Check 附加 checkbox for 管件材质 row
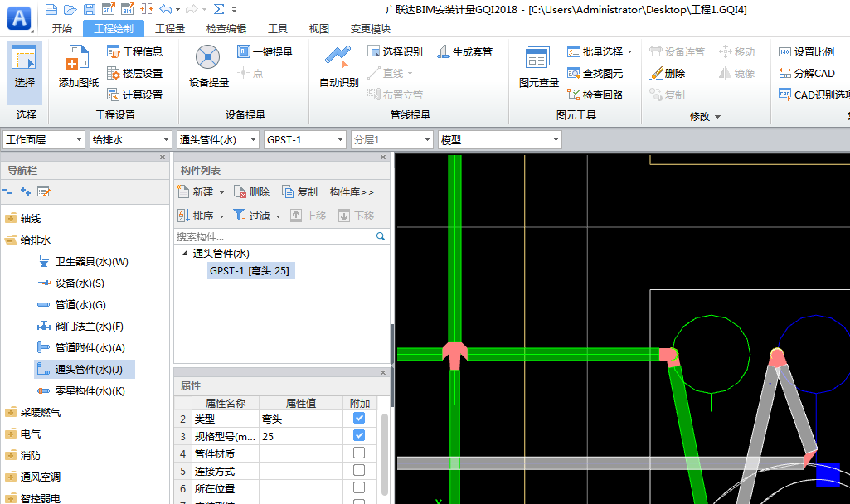Screen dimensions: 850x504 (x=359, y=453)
